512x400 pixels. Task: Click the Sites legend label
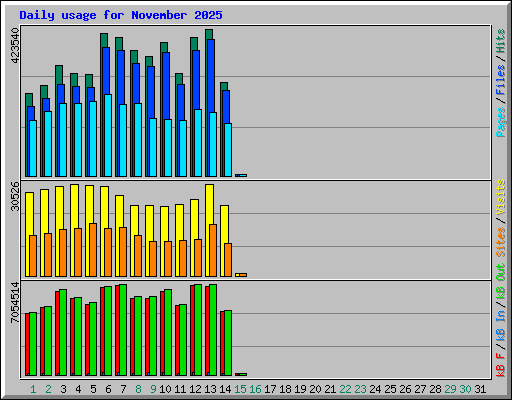[501, 242]
